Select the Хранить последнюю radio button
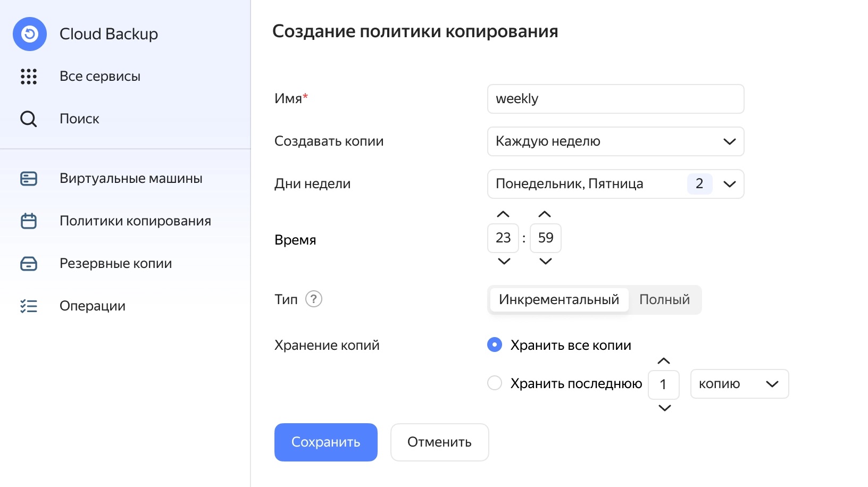 click(495, 383)
